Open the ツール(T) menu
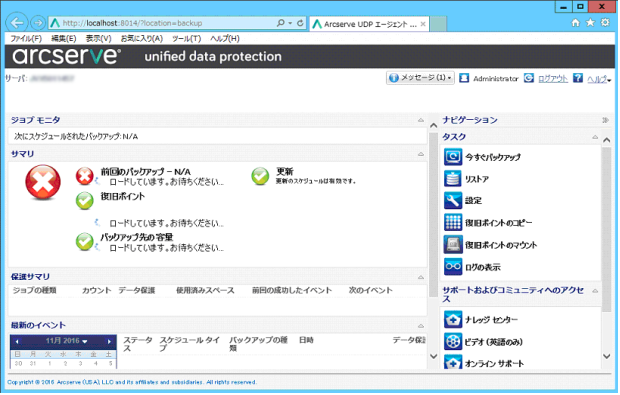620x395 pixels. (186, 38)
